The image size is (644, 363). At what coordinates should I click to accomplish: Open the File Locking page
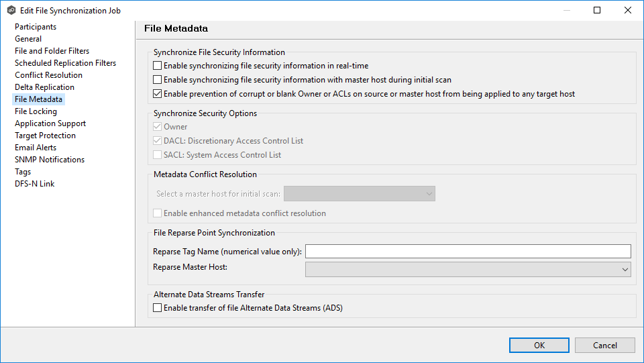[x=36, y=111]
